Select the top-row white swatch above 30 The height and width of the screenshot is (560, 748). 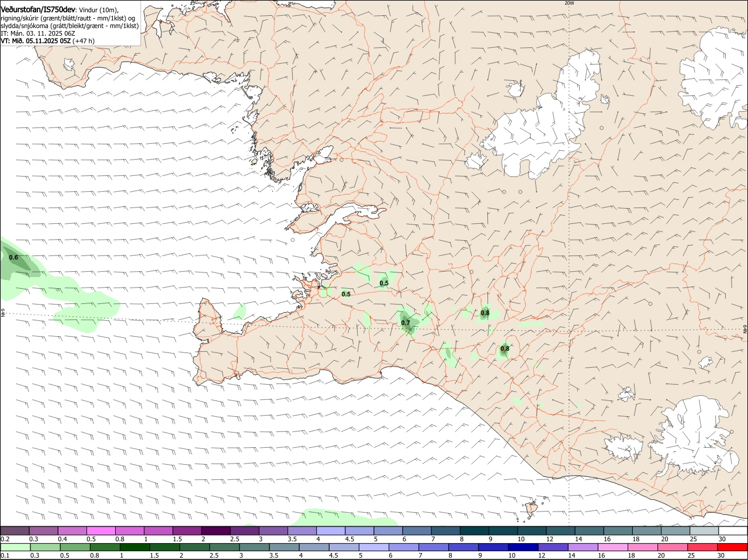pyautogui.click(x=733, y=531)
